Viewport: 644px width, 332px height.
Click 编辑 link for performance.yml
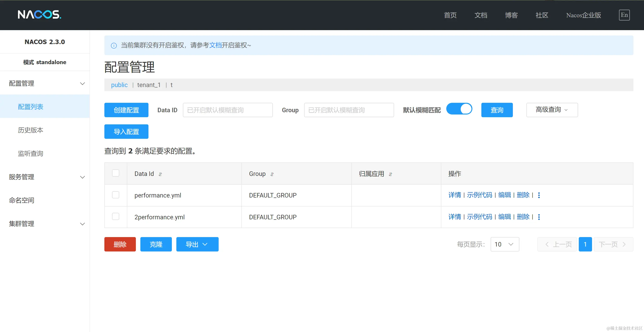point(504,195)
